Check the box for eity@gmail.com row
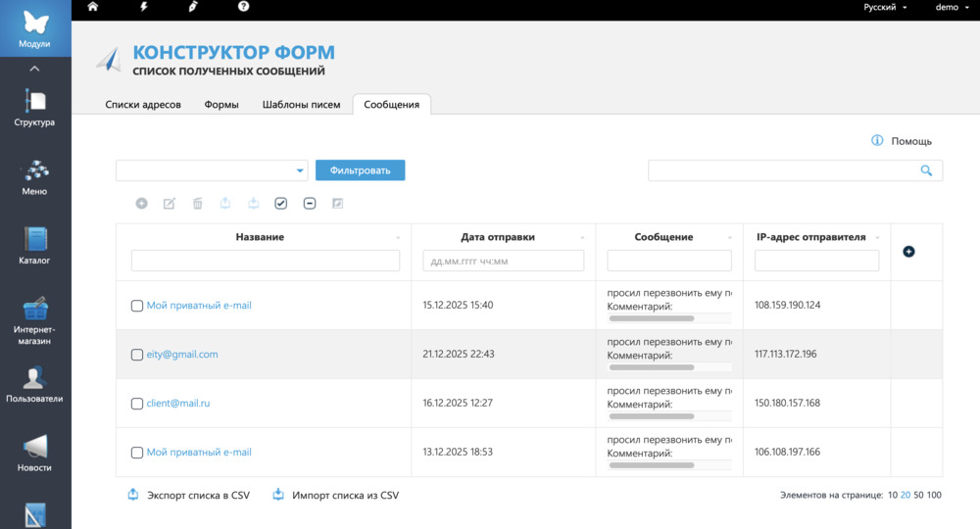Viewport: 980px width, 529px height. click(137, 355)
